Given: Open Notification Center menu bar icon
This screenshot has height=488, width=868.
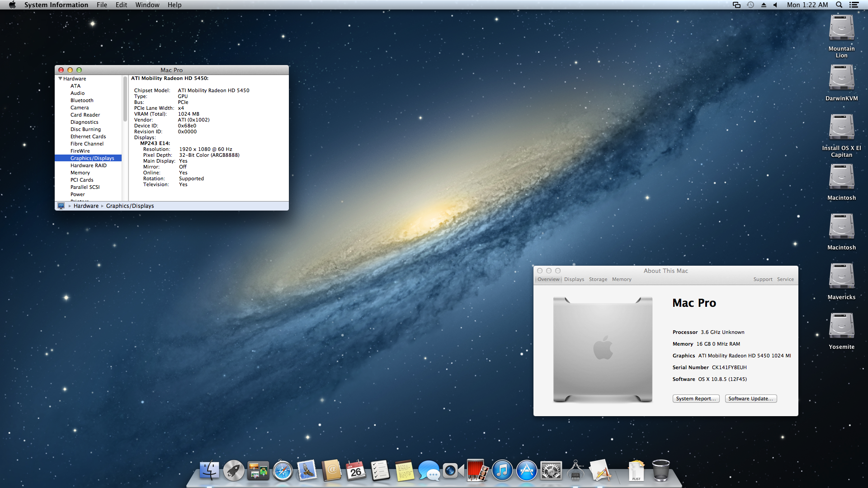Looking at the screenshot, I should point(854,5).
